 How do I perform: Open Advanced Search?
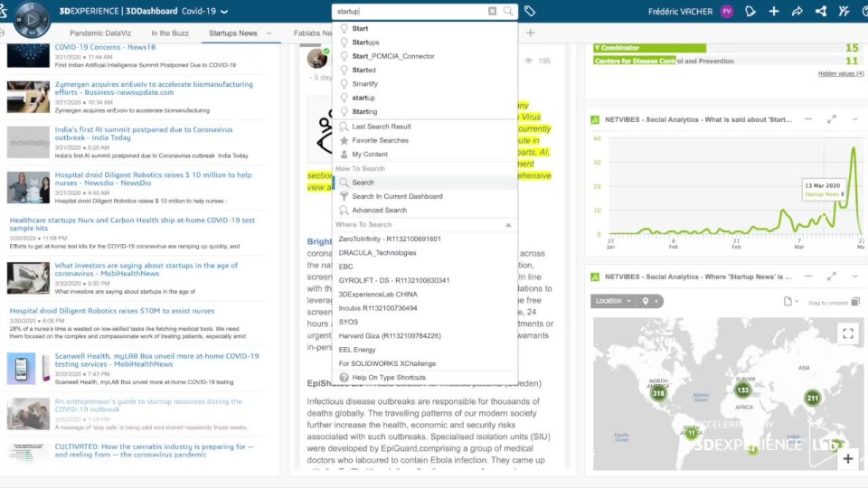point(425,210)
